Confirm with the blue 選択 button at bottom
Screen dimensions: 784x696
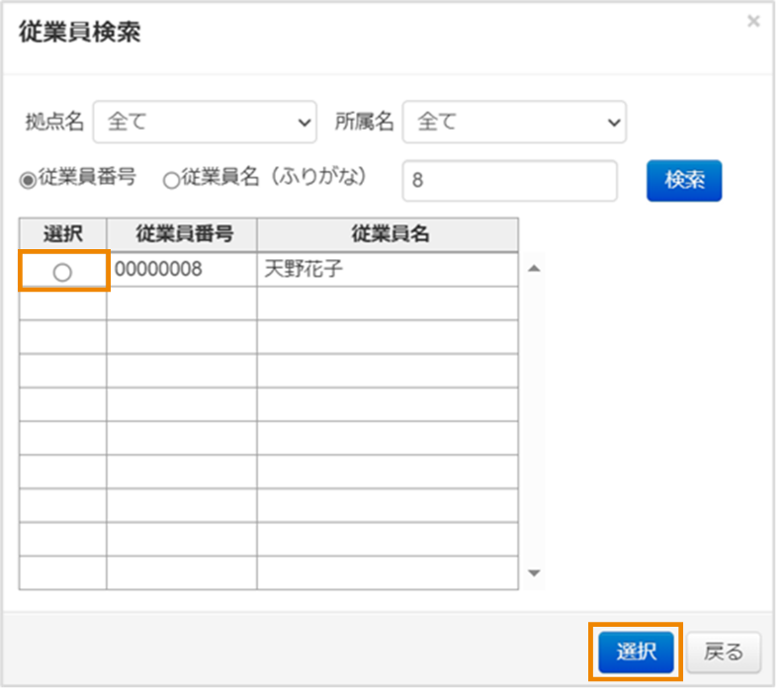click(x=636, y=652)
